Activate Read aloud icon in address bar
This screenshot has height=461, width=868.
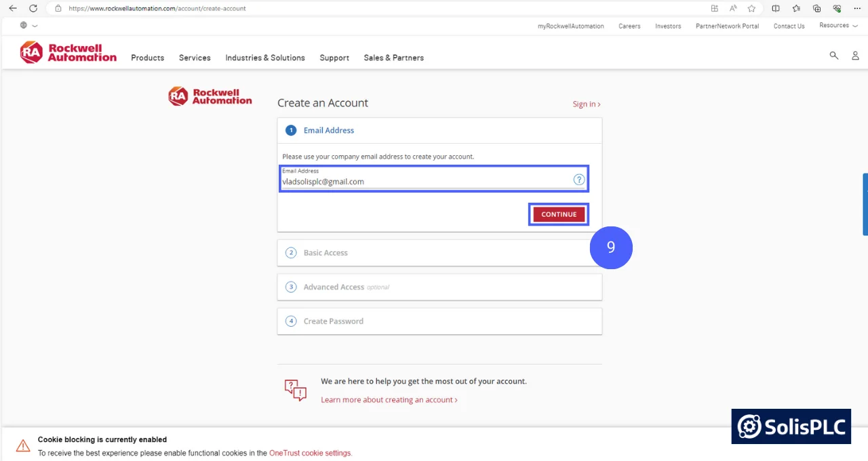(x=733, y=8)
